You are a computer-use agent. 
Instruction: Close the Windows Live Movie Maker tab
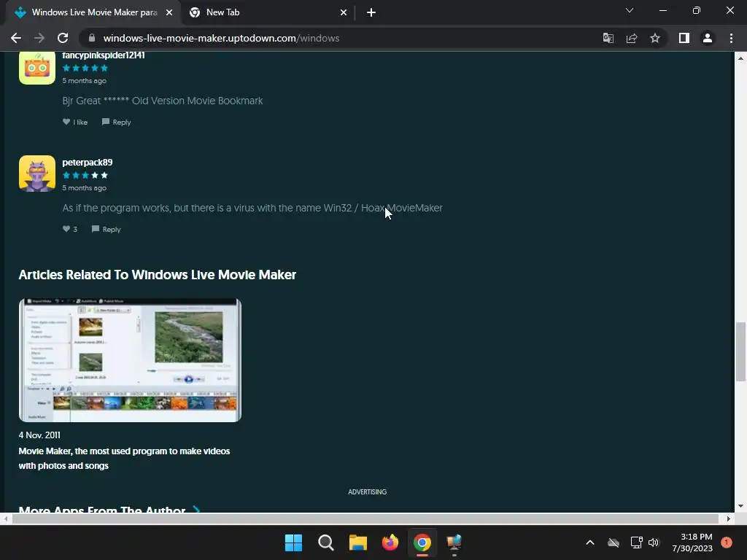169,13
